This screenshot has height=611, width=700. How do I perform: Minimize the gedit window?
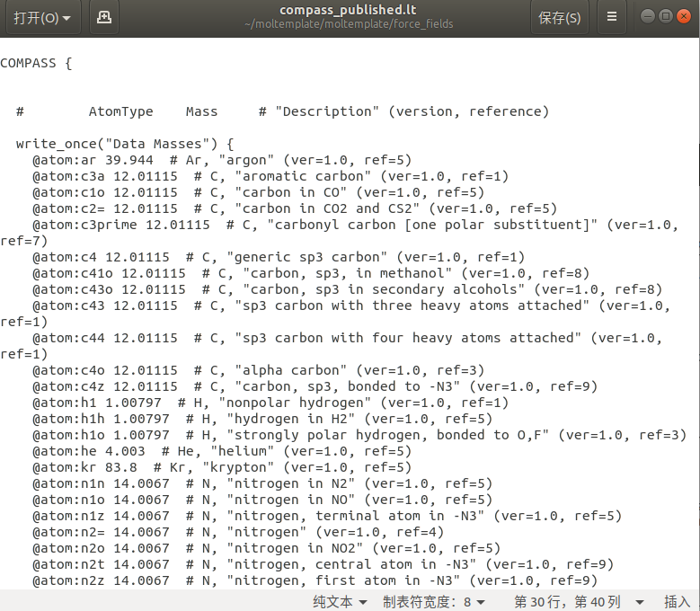pyautogui.click(x=648, y=17)
